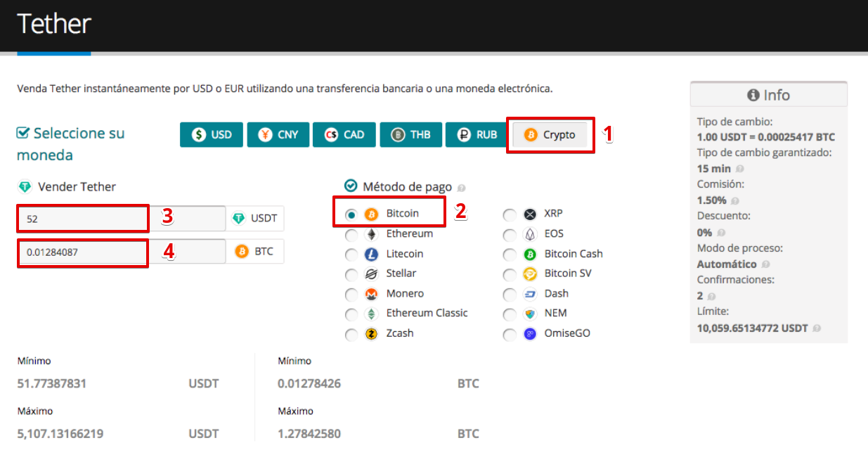Click the limit value 10,059.65134772 USDT
Screen dimensions: 868x457
[753, 328]
